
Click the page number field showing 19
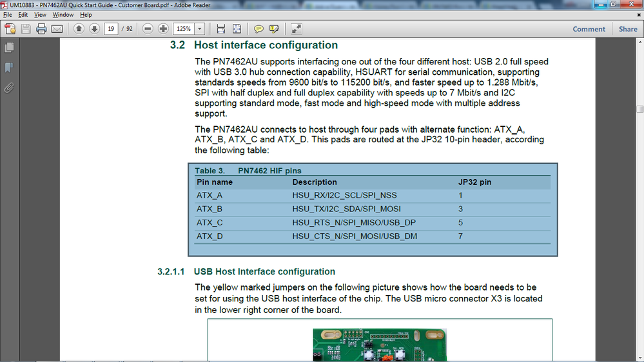[x=111, y=29]
